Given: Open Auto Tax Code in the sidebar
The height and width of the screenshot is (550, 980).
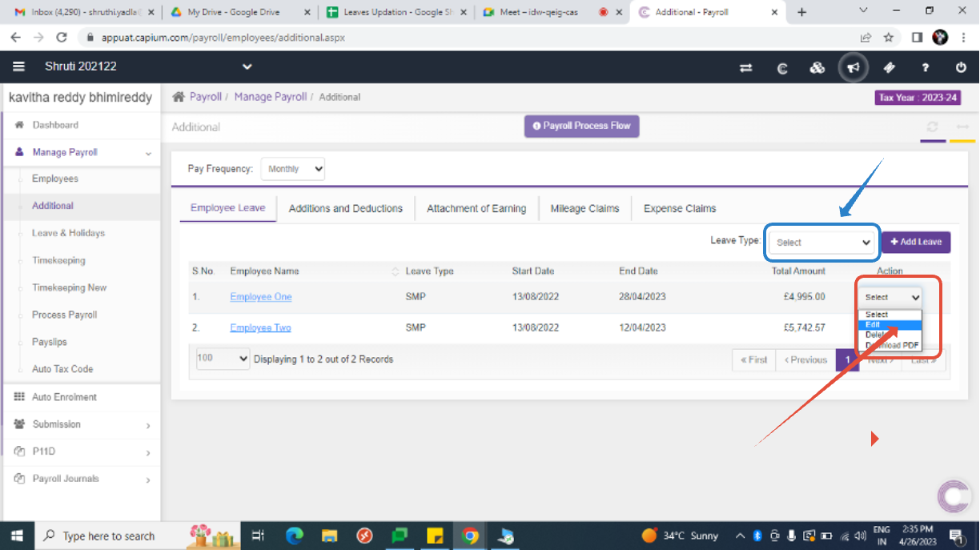Looking at the screenshot, I should (62, 369).
